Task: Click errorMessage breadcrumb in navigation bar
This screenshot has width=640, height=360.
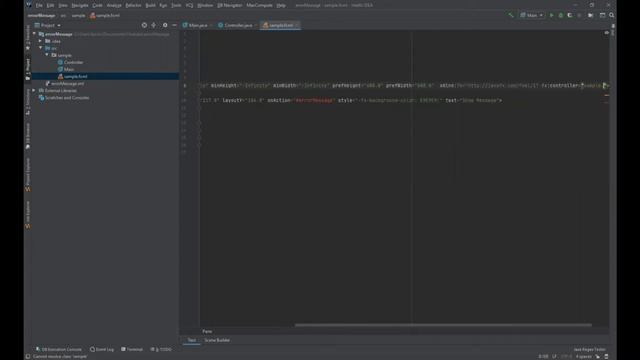Action: 41,16
